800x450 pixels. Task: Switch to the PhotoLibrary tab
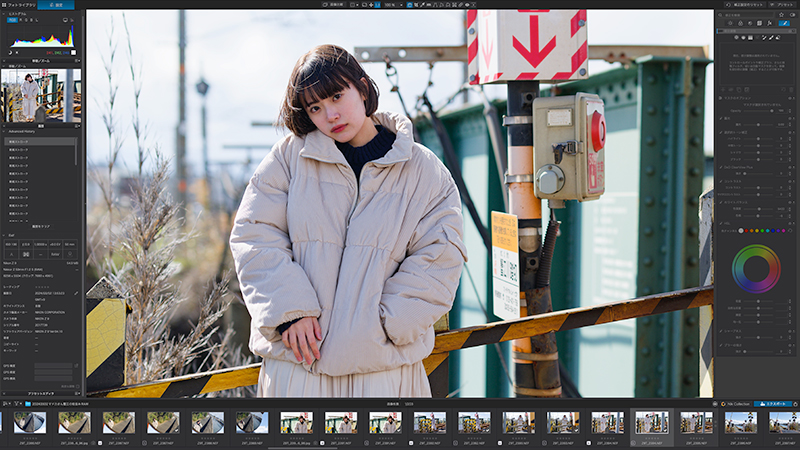18,5
